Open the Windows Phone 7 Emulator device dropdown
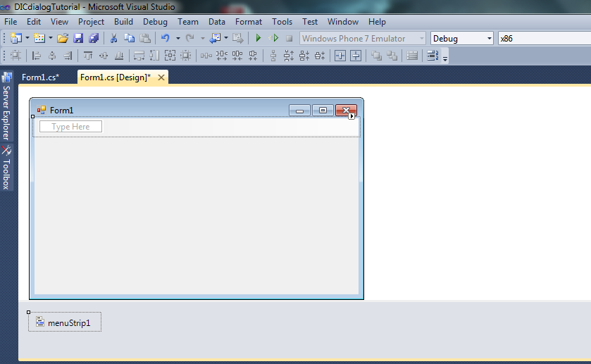591x364 pixels. pos(363,39)
